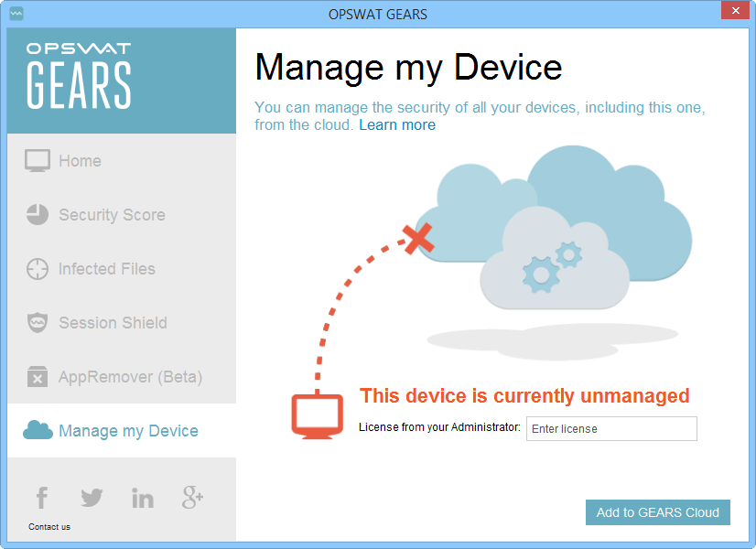Image resolution: width=756 pixels, height=549 pixels.
Task: Select Manage my Device menu label
Action: 129,430
